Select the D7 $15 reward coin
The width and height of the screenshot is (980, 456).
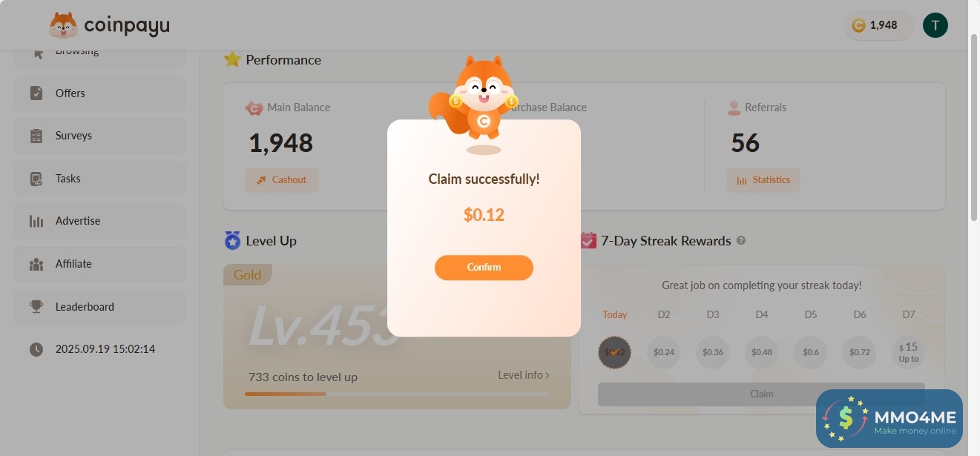908,352
